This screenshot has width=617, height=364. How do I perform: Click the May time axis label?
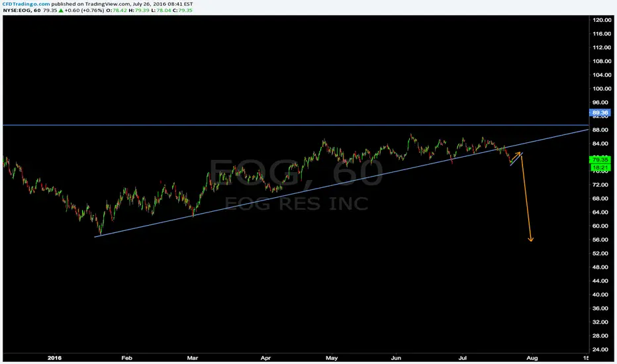click(x=332, y=358)
